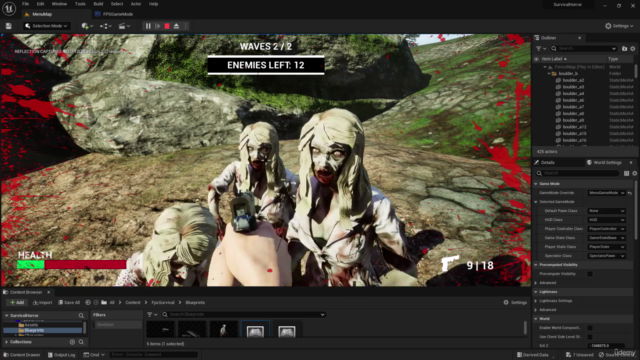Pause the play-in-editor simulation

(148, 26)
